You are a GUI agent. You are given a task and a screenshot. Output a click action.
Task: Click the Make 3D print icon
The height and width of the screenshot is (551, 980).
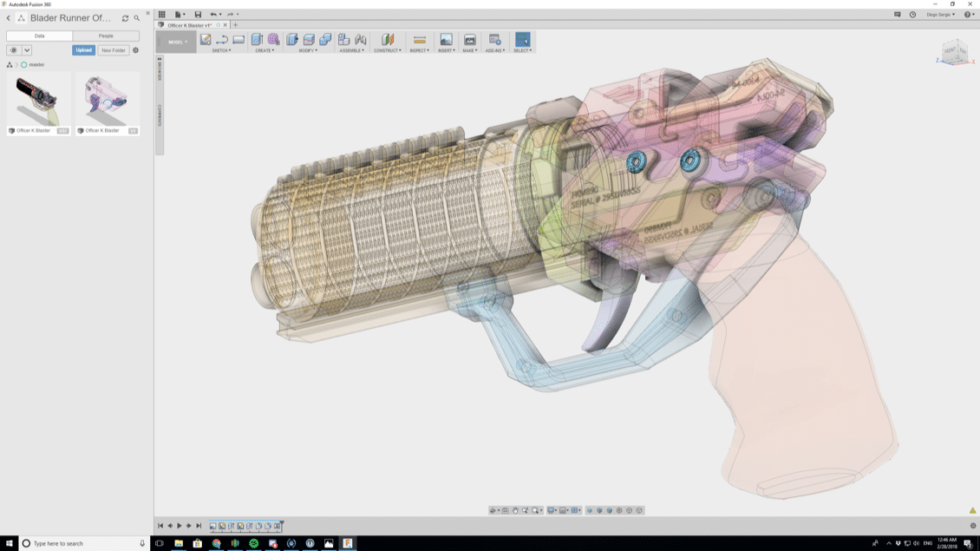[x=470, y=39]
